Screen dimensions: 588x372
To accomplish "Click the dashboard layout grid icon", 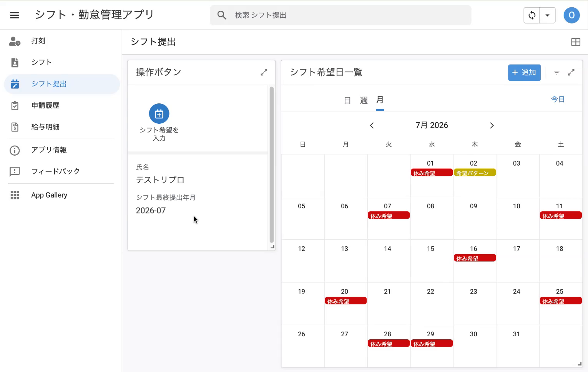I will 575,42.
